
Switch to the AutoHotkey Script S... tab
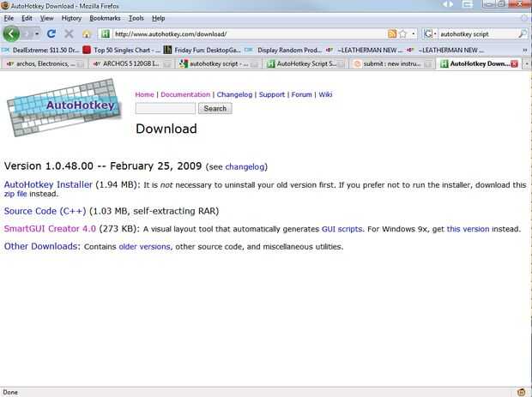coord(305,63)
